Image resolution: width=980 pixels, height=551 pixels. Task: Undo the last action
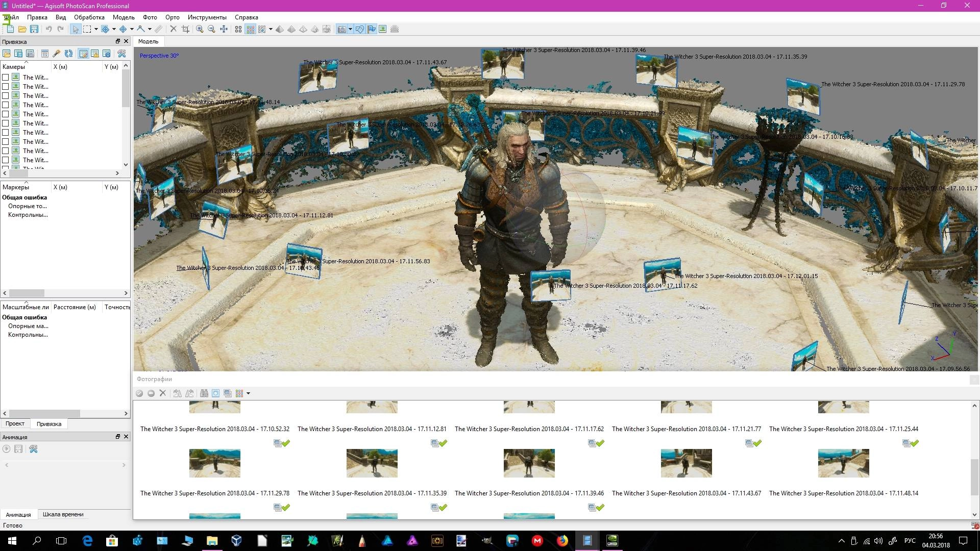pos(48,29)
